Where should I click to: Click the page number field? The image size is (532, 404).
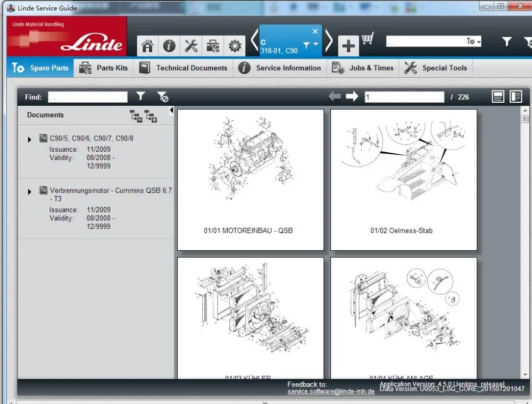click(404, 97)
